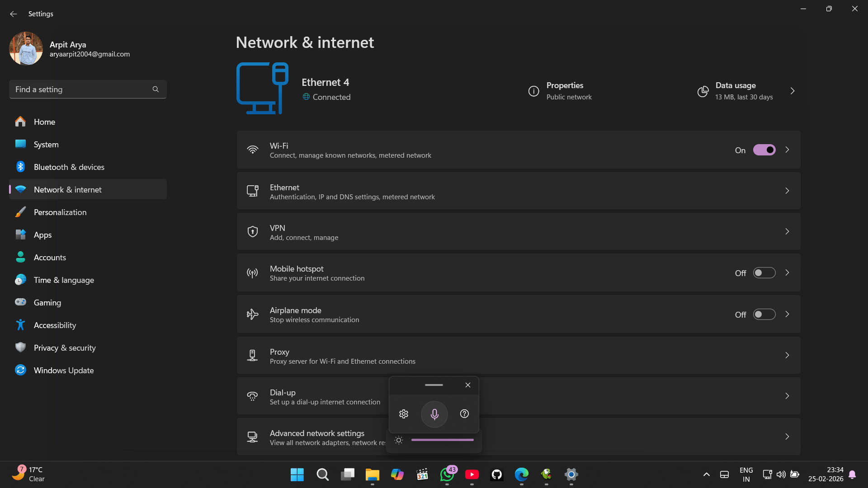The width and height of the screenshot is (868, 488).
Task: Click the search magnifier in Find a setting
Action: [x=156, y=89]
